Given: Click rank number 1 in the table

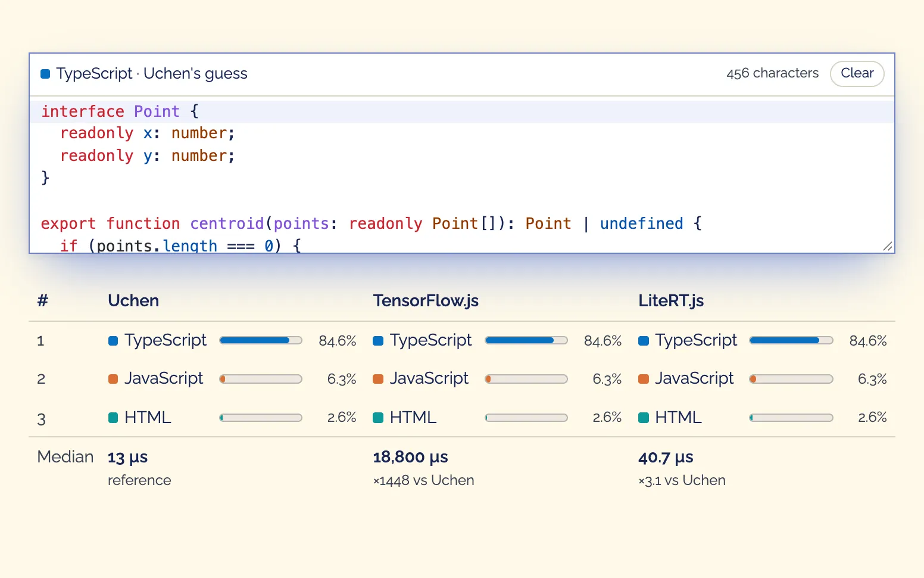Looking at the screenshot, I should click(40, 341).
